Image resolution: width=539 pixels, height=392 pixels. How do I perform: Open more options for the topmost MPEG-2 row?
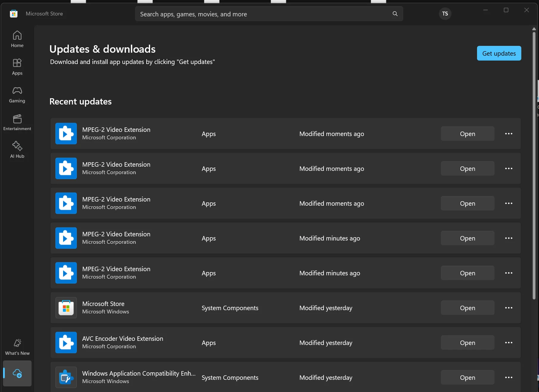click(509, 134)
